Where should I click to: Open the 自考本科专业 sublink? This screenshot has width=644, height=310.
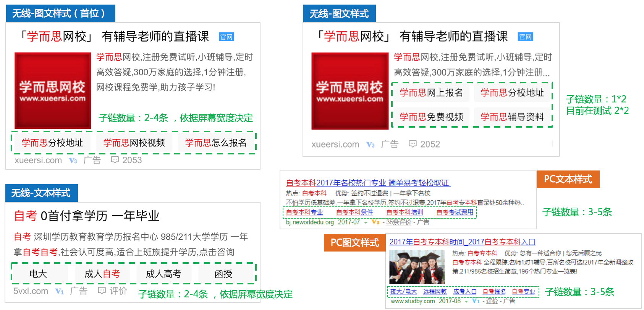(x=304, y=212)
